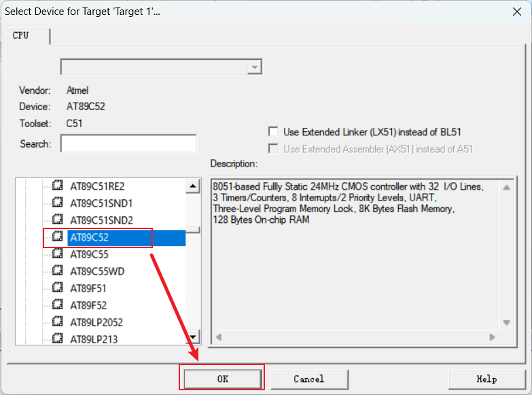
Task: Select AT89C51SND2 in the device list
Action: coord(101,220)
